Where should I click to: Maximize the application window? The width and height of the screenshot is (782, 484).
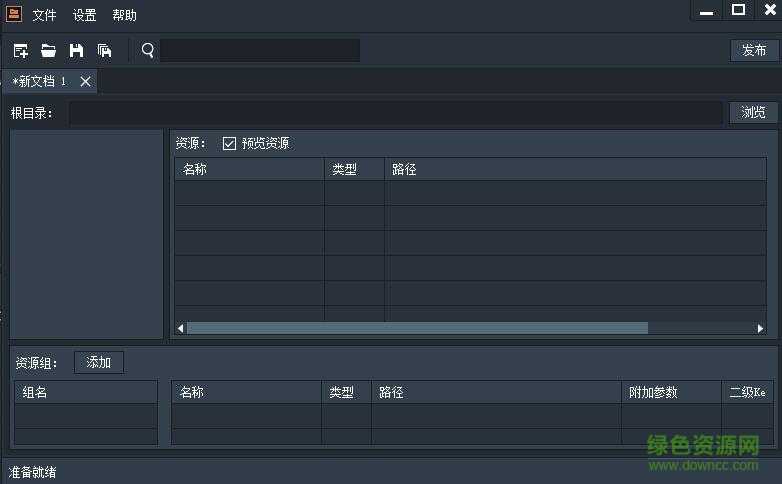[738, 10]
